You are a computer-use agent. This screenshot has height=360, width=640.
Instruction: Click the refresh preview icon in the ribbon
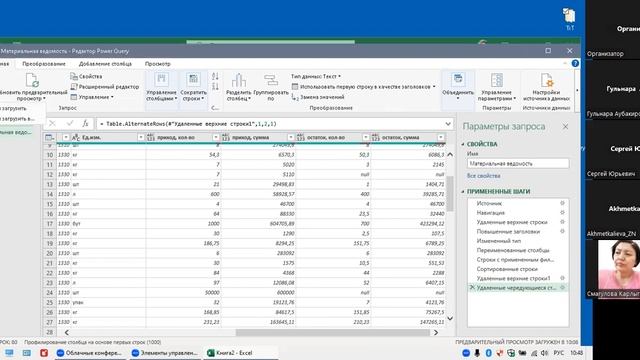[32, 80]
